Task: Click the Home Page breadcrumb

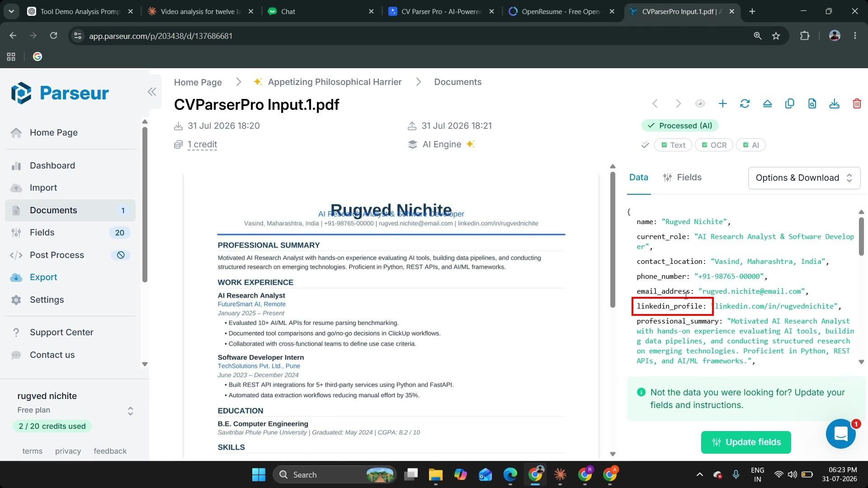Action: 198,82
